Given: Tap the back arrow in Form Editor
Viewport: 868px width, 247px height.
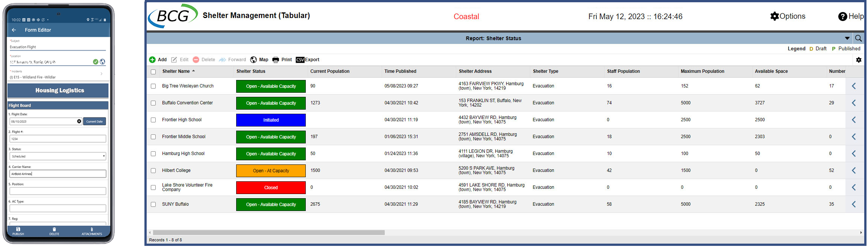Looking at the screenshot, I should (x=14, y=30).
